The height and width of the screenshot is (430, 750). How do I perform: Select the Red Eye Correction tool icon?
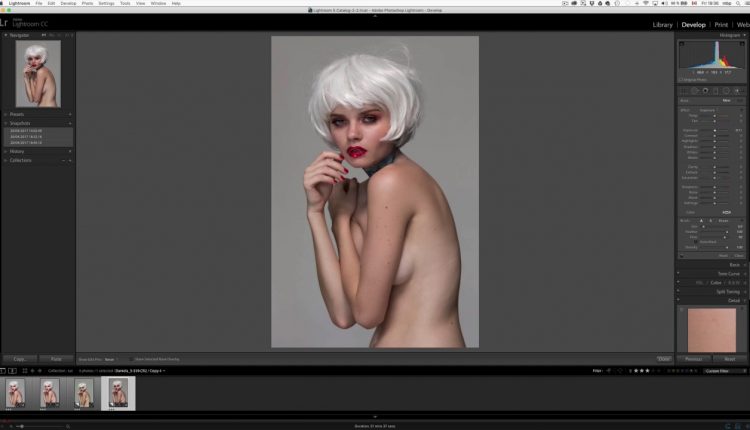pyautogui.click(x=705, y=90)
